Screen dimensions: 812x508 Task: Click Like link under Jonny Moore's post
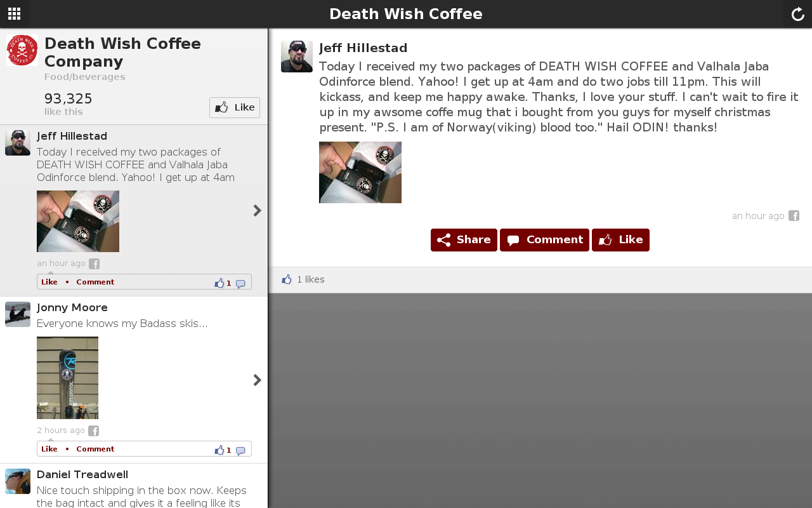coord(49,449)
